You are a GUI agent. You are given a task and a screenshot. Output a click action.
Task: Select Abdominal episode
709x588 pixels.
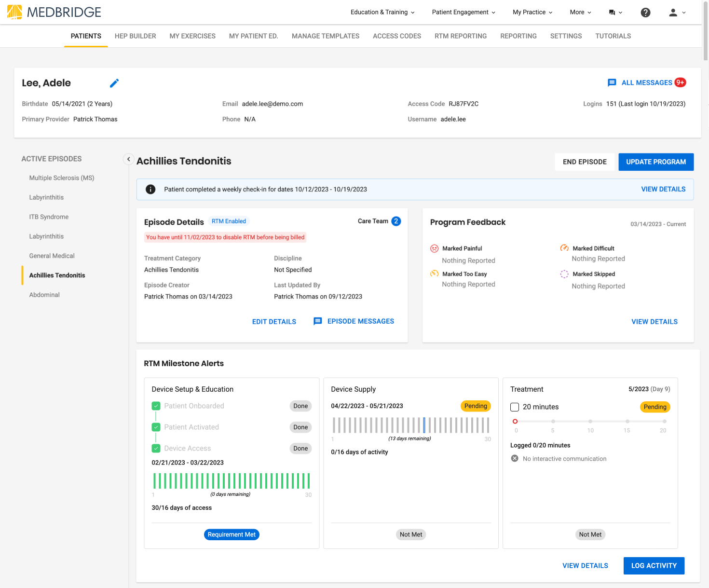[x=44, y=295]
